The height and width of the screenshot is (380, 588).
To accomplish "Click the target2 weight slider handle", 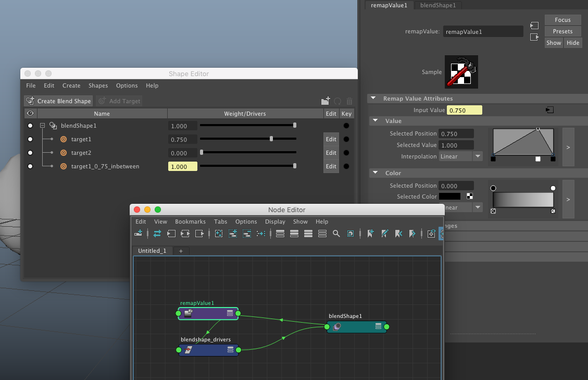I will tap(202, 153).
